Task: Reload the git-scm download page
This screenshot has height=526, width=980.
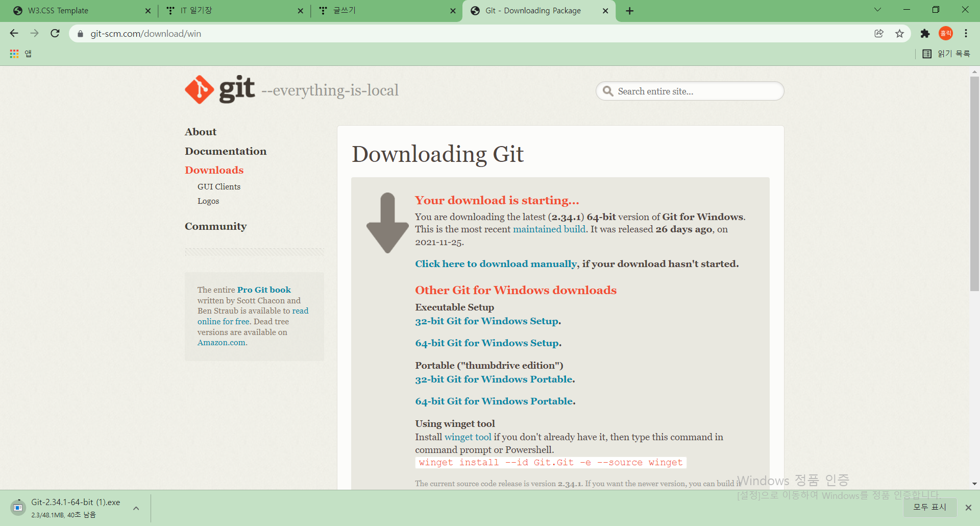Action: 55,33
